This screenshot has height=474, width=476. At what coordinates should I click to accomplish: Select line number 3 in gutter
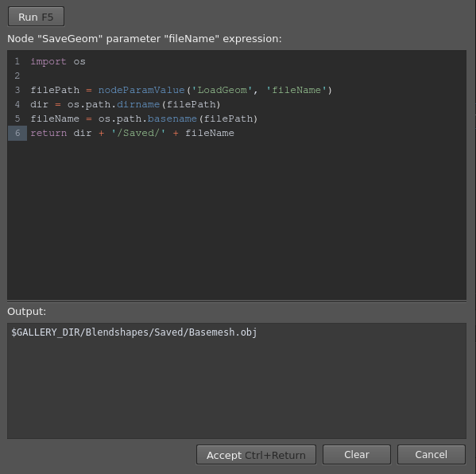17,90
